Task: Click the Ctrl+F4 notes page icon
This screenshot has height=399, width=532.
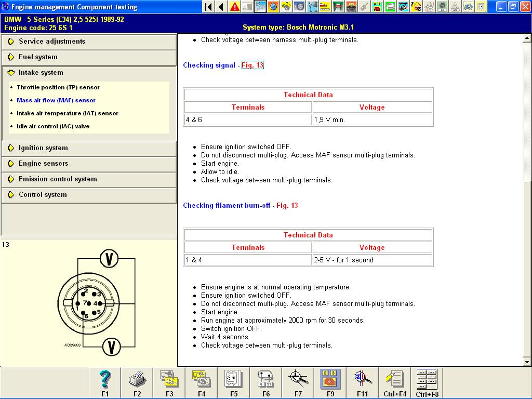Action: tap(395, 383)
